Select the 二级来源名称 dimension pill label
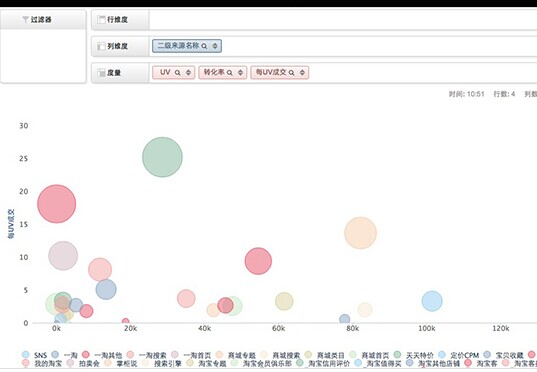537x372 pixels. click(x=178, y=46)
